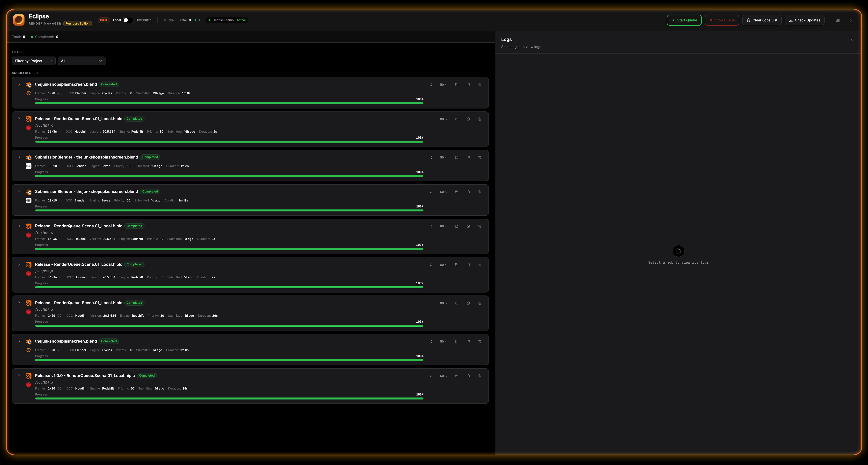Screen dimensions: 868x465
Task: Copy job details of the first Houdini job
Action: (x=468, y=119)
